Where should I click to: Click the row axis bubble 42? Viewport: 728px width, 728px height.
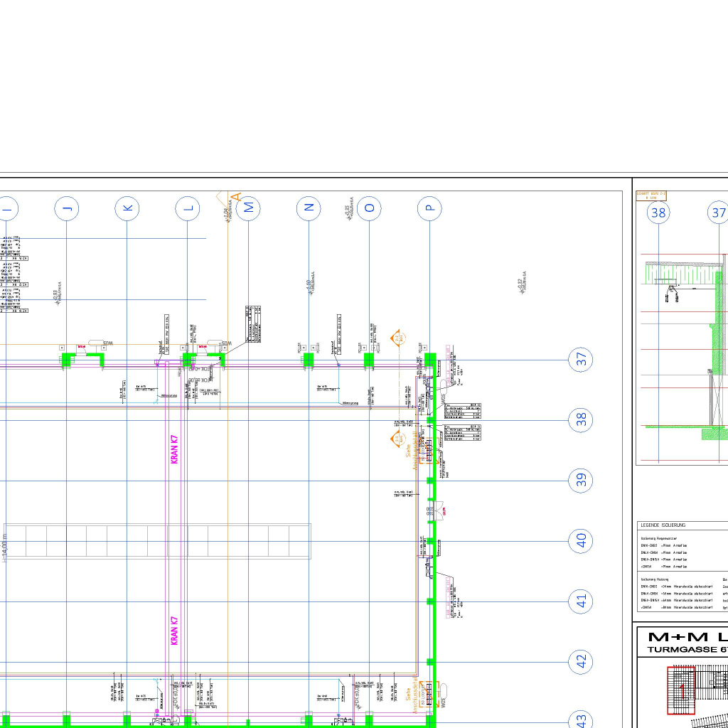point(582,663)
